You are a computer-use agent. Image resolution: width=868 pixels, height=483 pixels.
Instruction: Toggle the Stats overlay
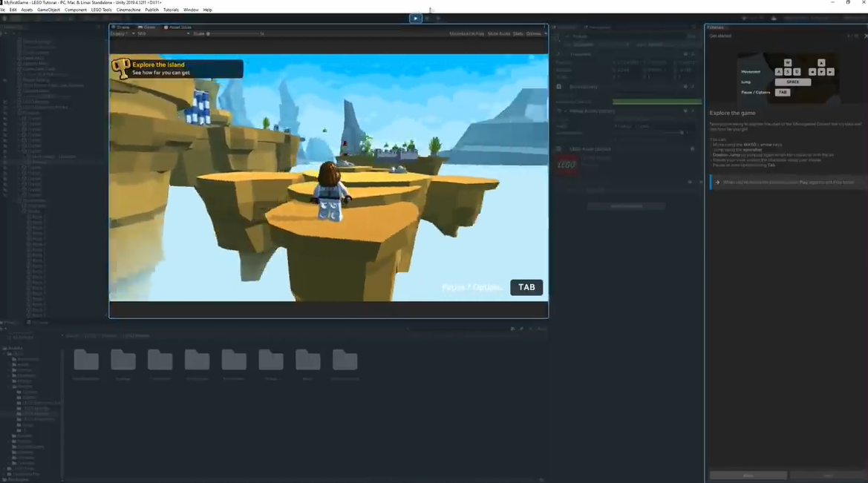(x=518, y=33)
